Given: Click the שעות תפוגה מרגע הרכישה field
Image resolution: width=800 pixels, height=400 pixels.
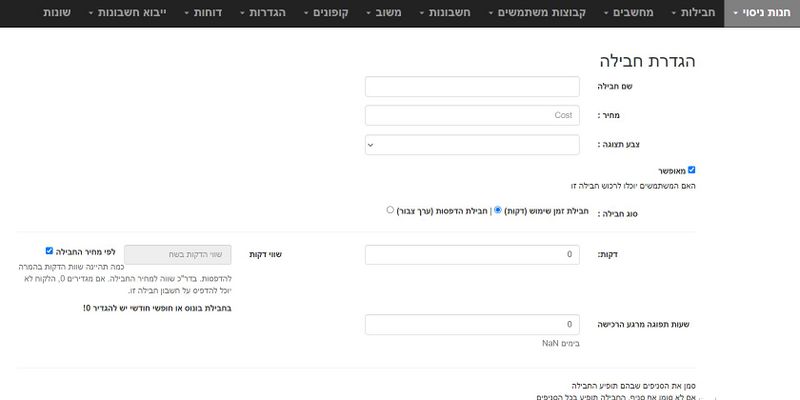Looking at the screenshot, I should tap(472, 324).
